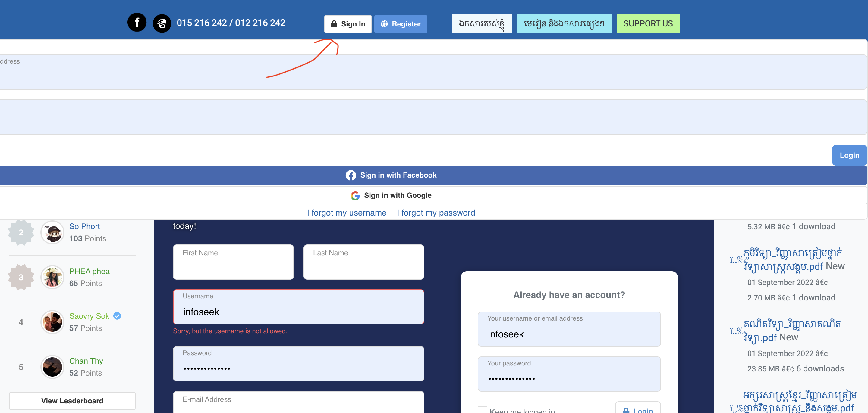The width and height of the screenshot is (868, 413).
Task: Click the verified badge next to Saovry Sok
Action: click(x=117, y=316)
